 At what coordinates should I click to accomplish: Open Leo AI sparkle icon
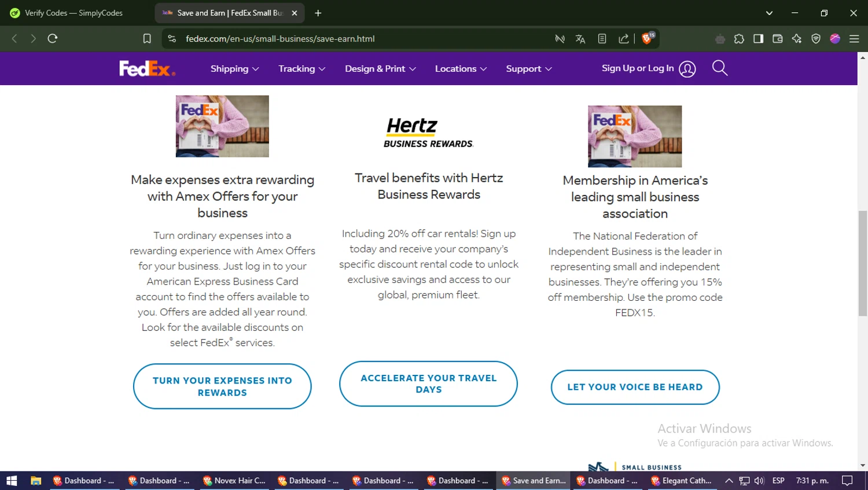(797, 39)
